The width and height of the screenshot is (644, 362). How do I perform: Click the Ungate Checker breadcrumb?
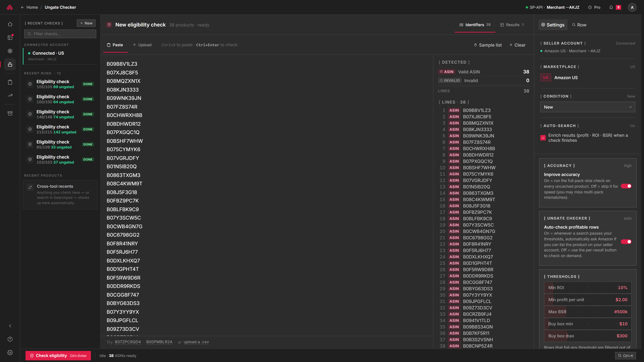tap(60, 7)
